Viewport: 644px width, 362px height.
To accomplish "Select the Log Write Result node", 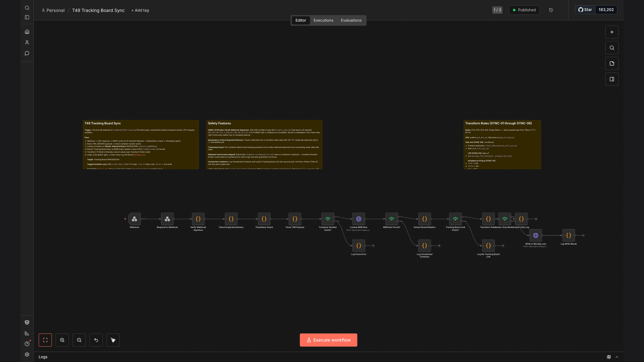I will (x=569, y=236).
